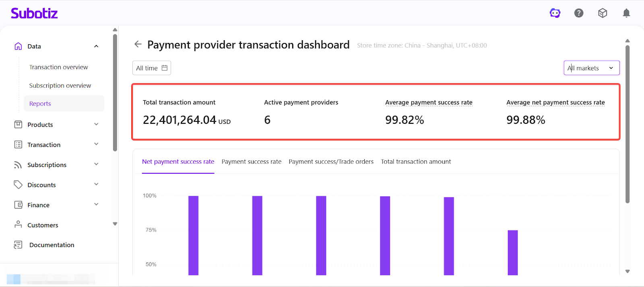Click the back arrow beside dashboard title
The width and height of the screenshot is (644, 287).
[138, 44]
